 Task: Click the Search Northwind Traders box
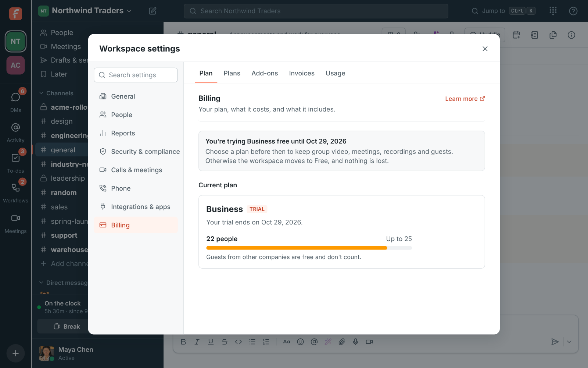click(316, 11)
